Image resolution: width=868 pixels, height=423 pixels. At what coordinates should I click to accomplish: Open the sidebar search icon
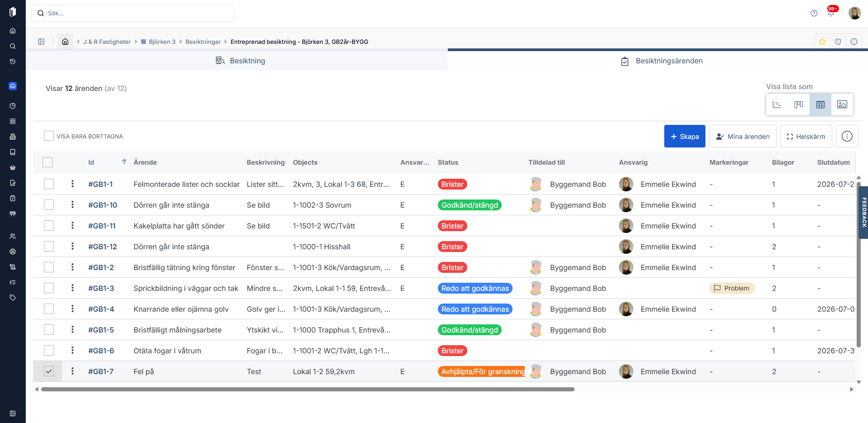coord(13,46)
